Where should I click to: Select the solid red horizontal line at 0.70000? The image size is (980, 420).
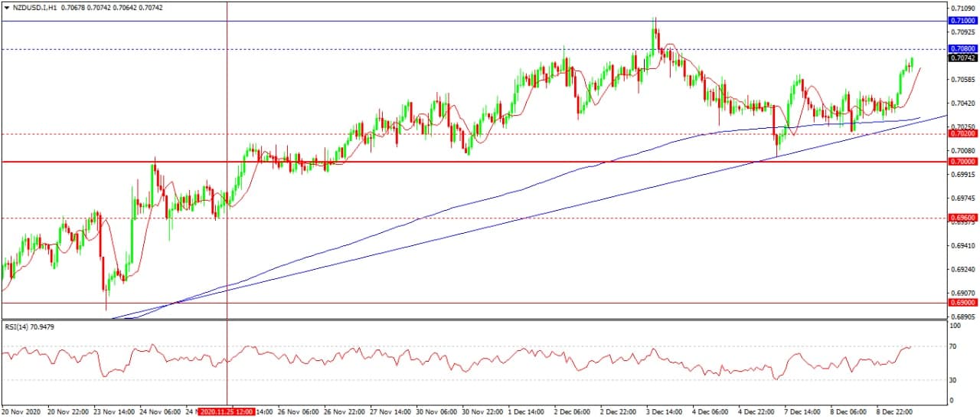pos(459,162)
